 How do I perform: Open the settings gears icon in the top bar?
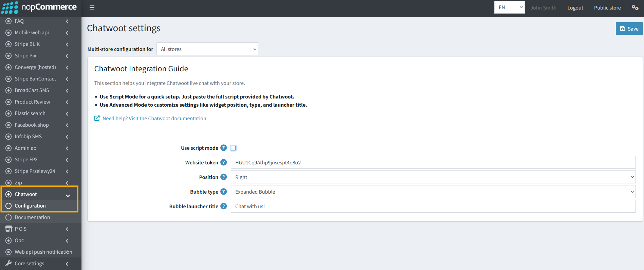[x=635, y=7]
